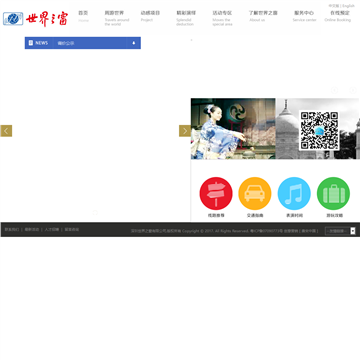Open the Splendid deduction menu

point(186,18)
